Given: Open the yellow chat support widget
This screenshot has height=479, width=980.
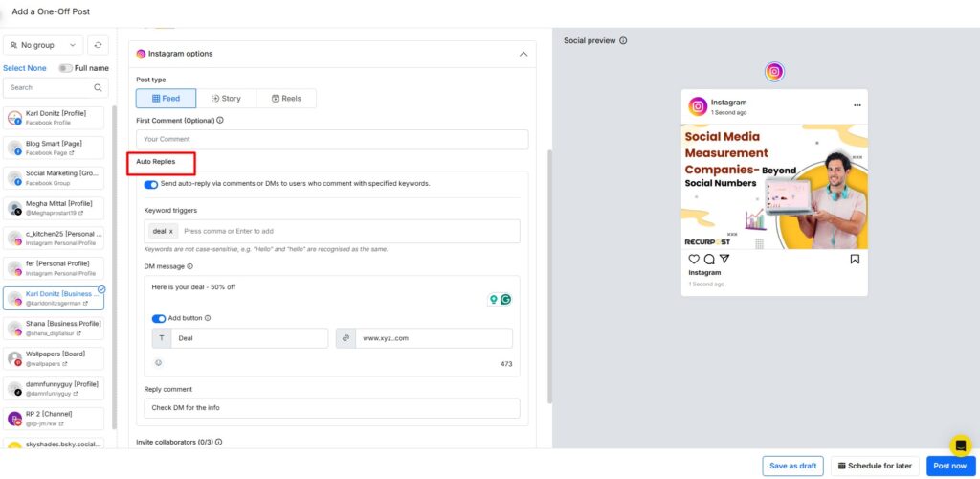Looking at the screenshot, I should (961, 445).
